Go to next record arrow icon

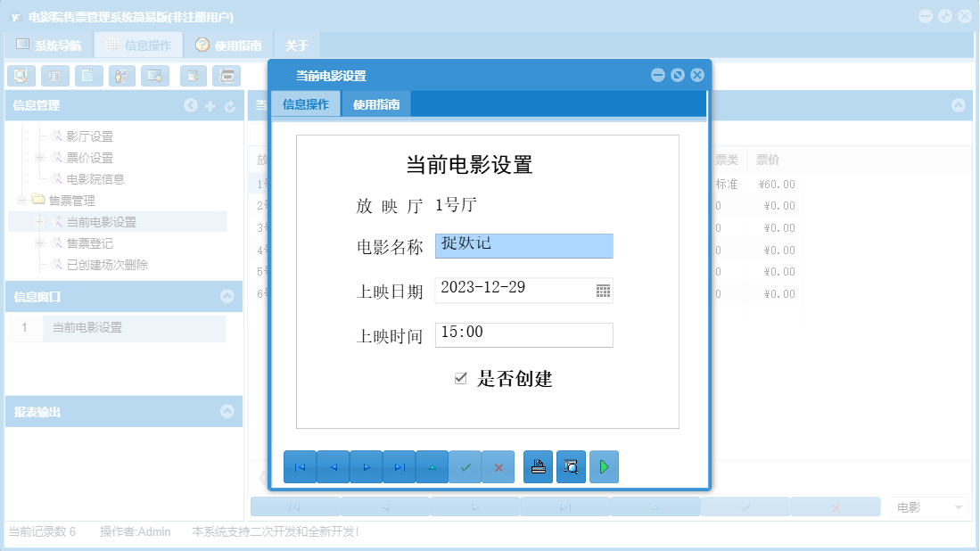point(366,466)
